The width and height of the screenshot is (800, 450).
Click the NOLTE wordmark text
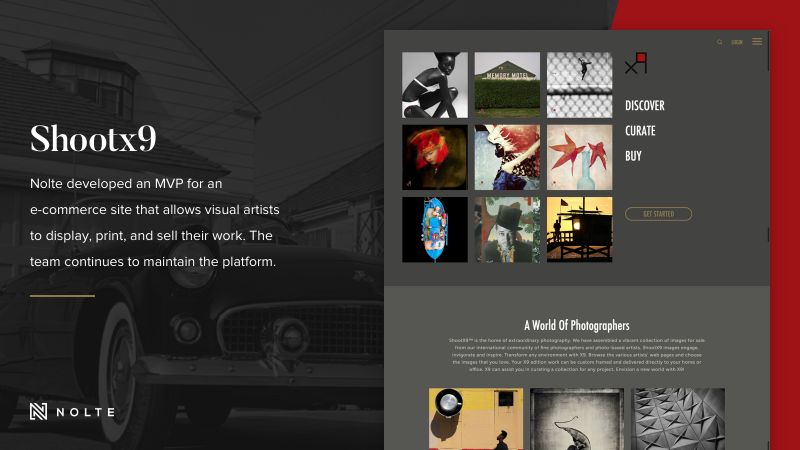86,412
